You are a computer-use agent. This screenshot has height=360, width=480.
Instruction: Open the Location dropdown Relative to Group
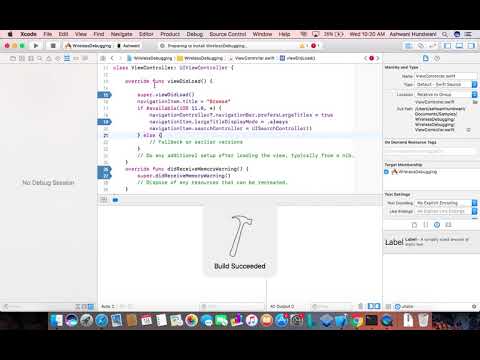(446, 95)
